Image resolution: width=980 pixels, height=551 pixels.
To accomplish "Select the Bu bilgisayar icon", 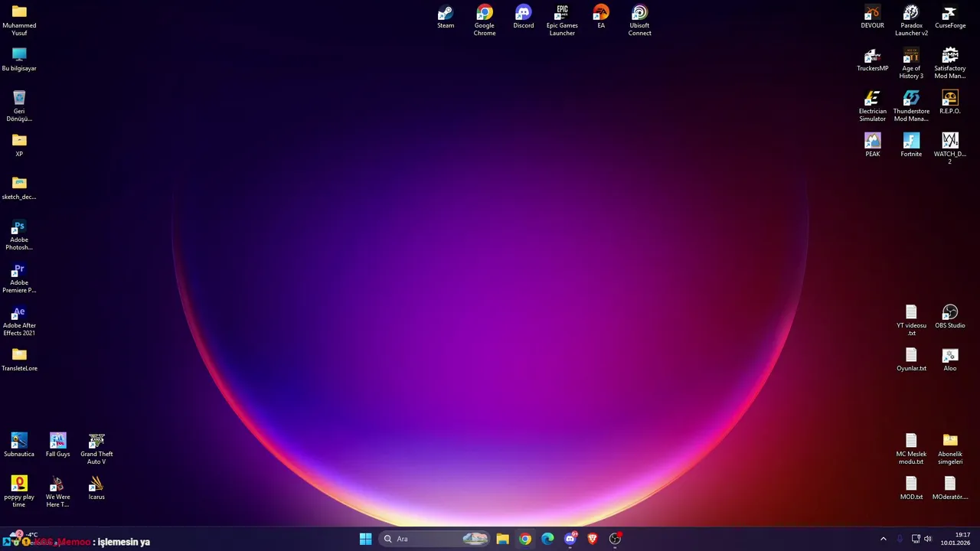I will click(x=19, y=60).
